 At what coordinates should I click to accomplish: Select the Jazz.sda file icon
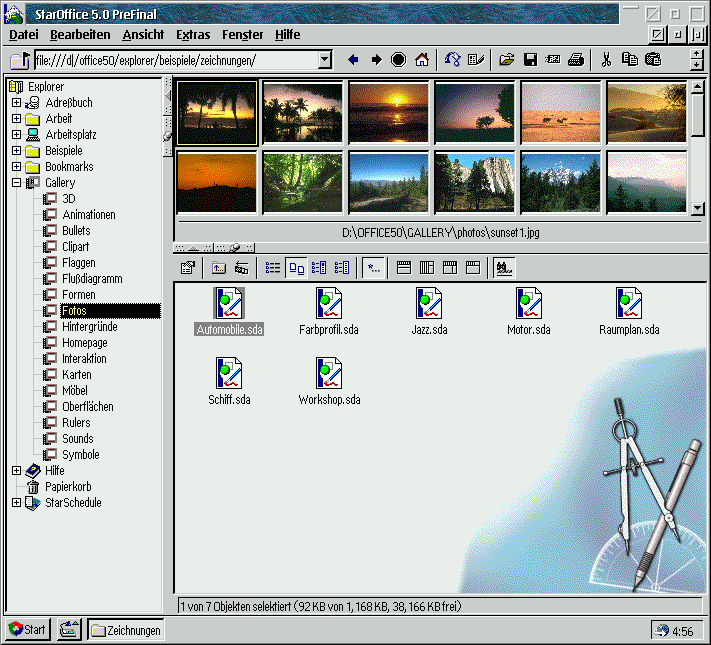429,303
